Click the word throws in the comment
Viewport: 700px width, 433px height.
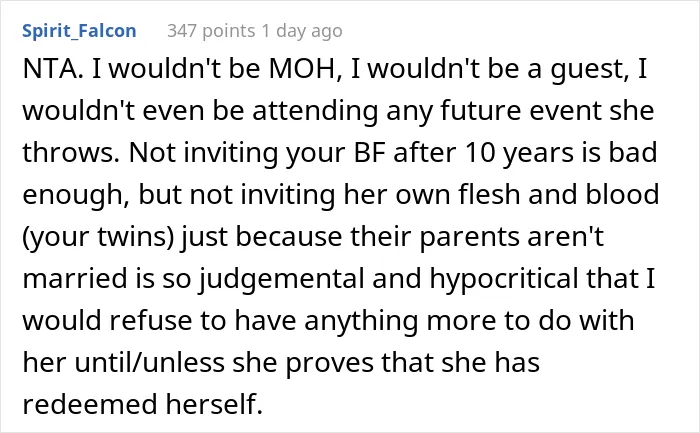(x=71, y=153)
